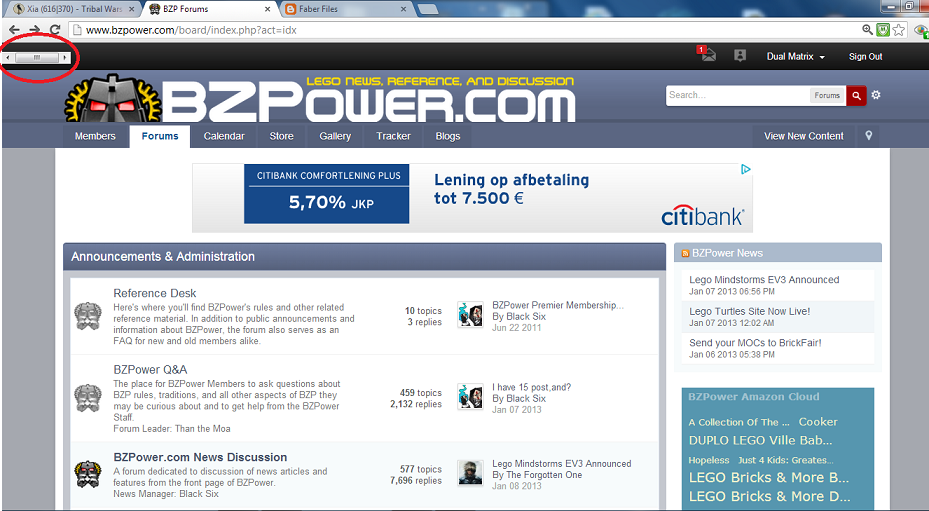Open 'Lego Mindstorms EV3 Announced' in BZPower News
929x511 pixels.
[764, 280]
